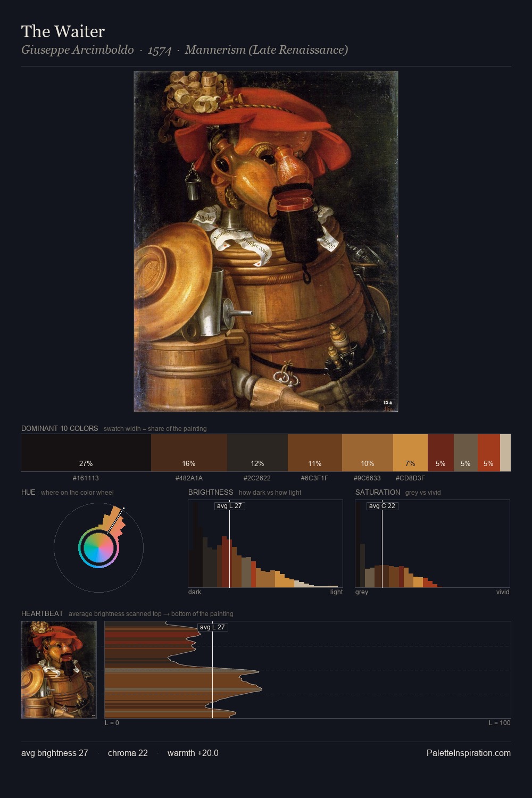Click the 'BRIGHTNESS' section heading

click(211, 492)
